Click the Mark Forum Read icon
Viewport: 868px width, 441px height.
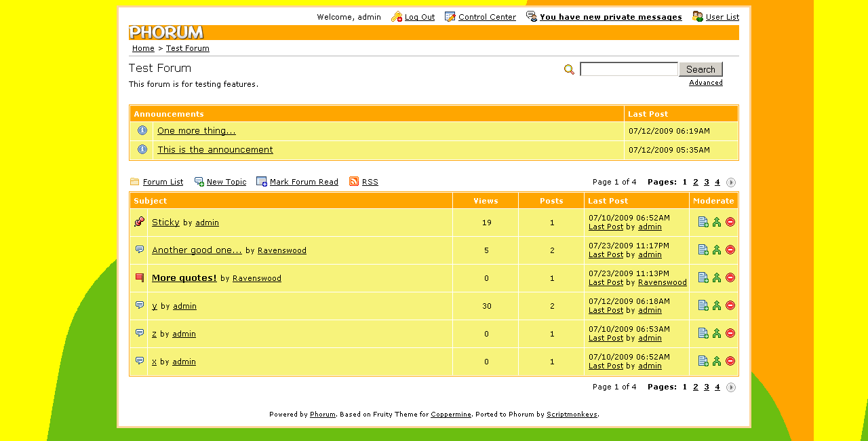pyautogui.click(x=262, y=181)
